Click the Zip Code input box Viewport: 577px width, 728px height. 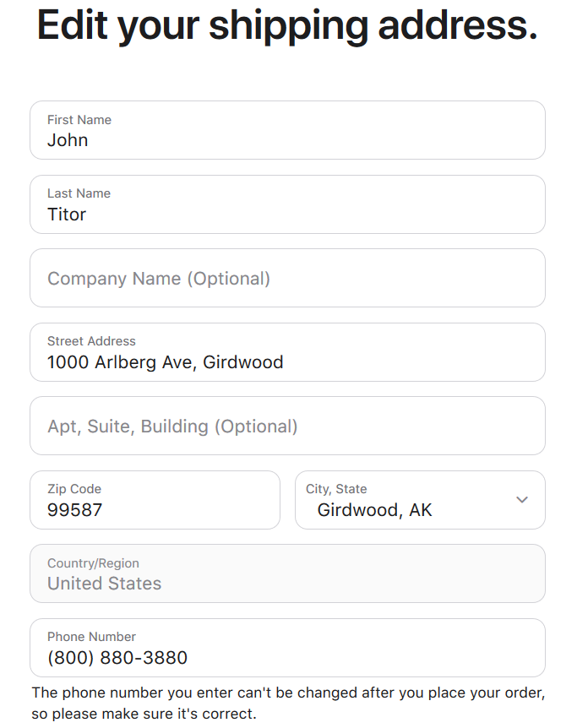(x=155, y=500)
